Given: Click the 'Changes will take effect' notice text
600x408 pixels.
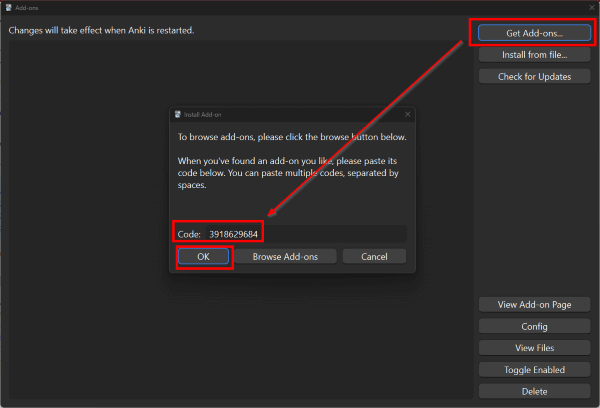Looking at the screenshot, I should tap(101, 30).
